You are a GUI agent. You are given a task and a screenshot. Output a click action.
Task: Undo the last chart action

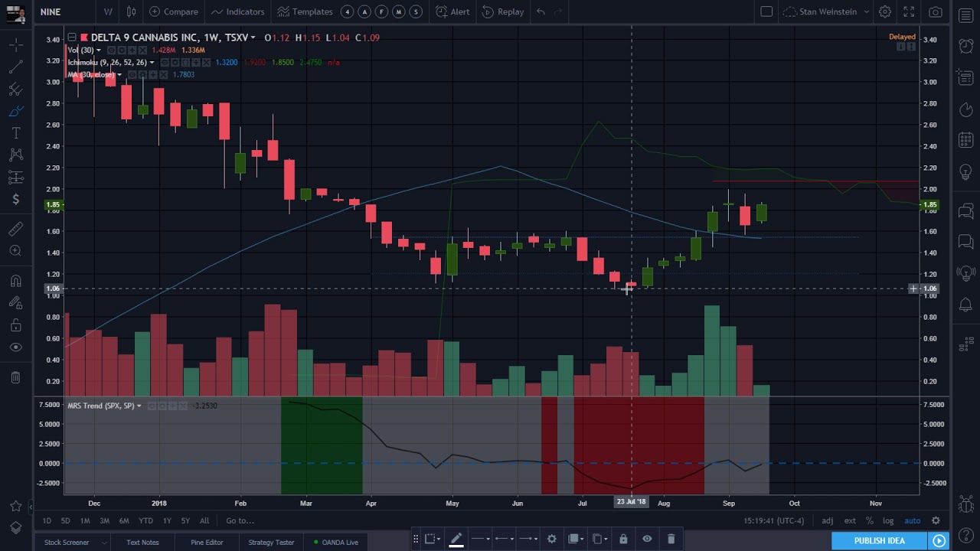(541, 11)
